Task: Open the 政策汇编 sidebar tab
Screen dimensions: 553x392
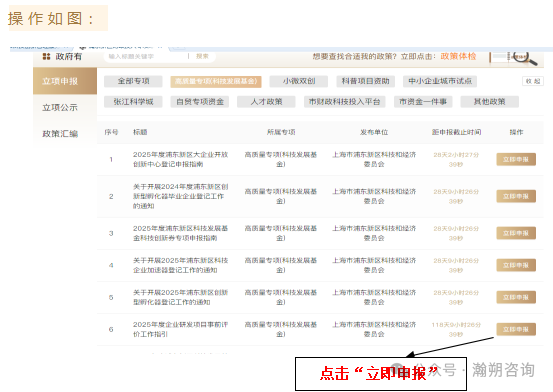Action: 60,134
